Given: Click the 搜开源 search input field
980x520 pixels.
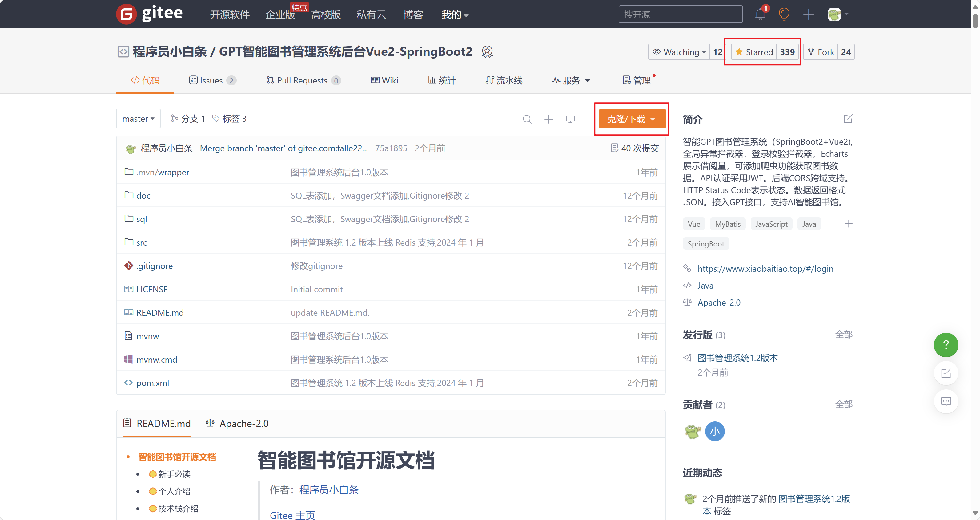Looking at the screenshot, I should (680, 14).
